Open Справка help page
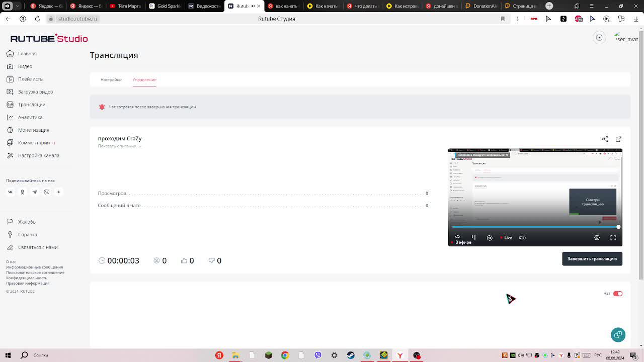644x362 pixels. [22, 234]
